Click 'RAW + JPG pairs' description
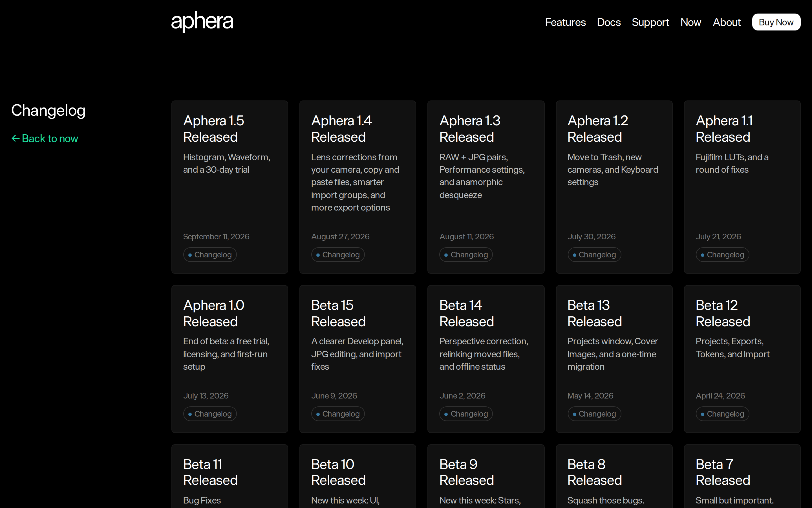Image resolution: width=812 pixels, height=508 pixels. point(482,176)
